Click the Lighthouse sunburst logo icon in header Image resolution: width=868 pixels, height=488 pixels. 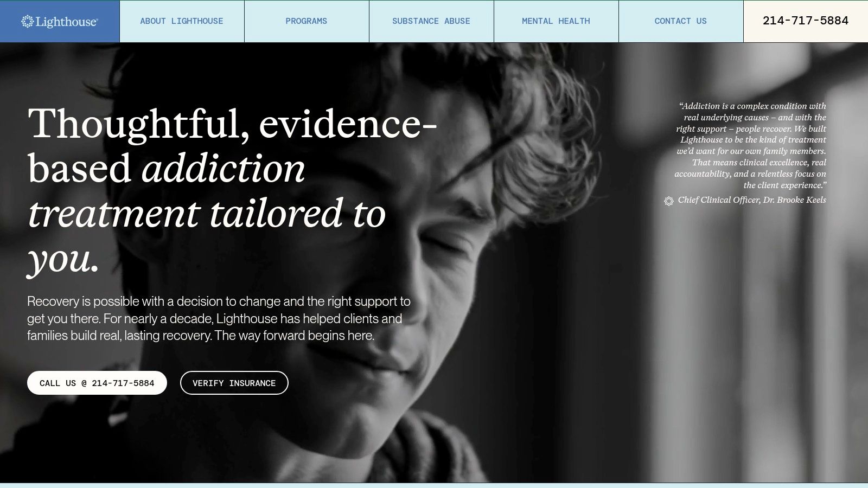tap(27, 21)
